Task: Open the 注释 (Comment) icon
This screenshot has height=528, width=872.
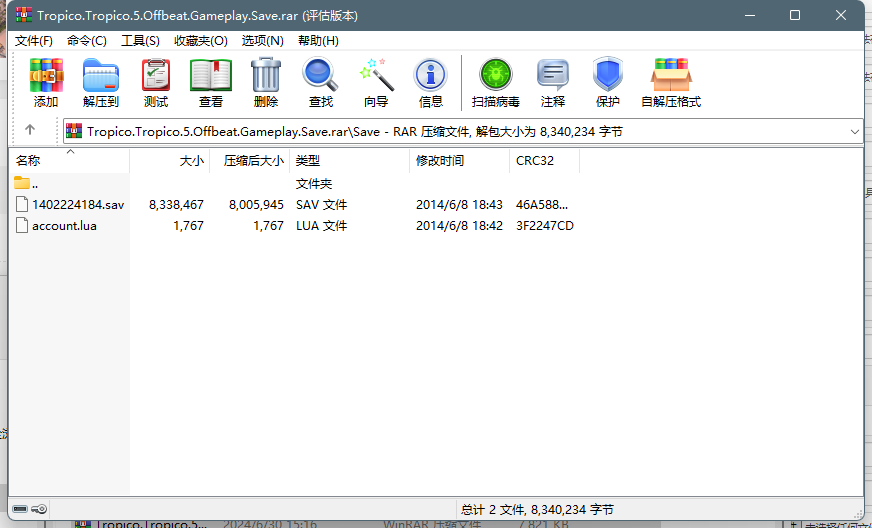Action: pyautogui.click(x=552, y=75)
